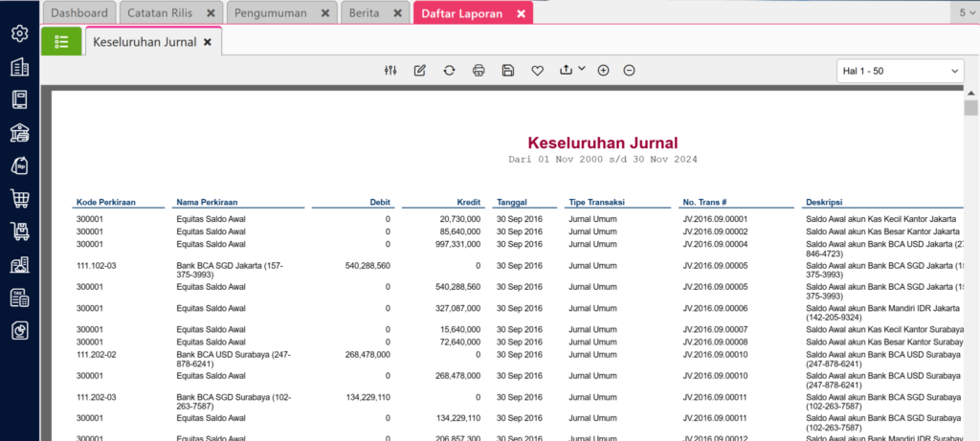Refresh the report with the reload icon

450,71
